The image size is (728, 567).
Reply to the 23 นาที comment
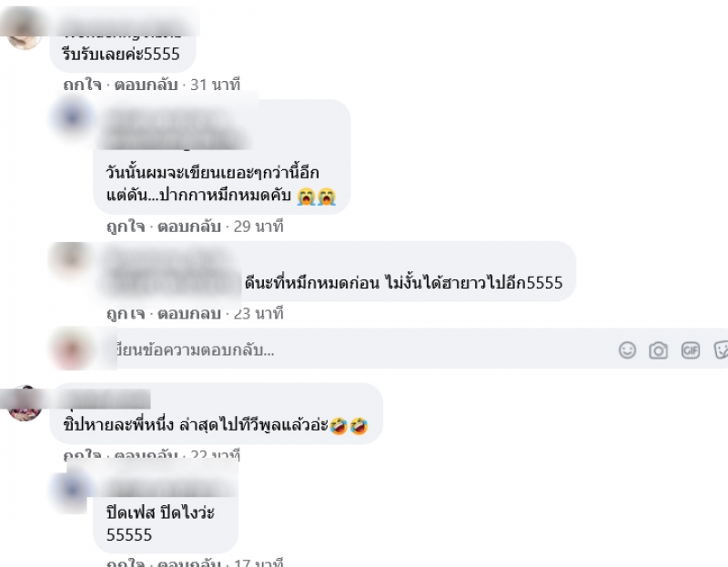tap(189, 313)
